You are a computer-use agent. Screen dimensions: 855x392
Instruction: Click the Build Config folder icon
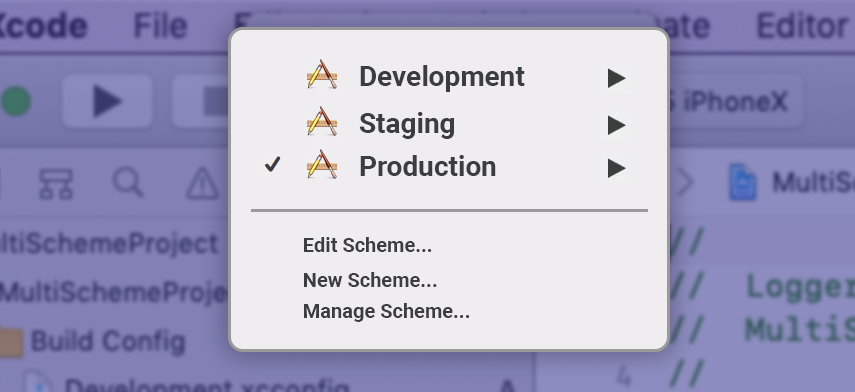pyautogui.click(x=10, y=342)
